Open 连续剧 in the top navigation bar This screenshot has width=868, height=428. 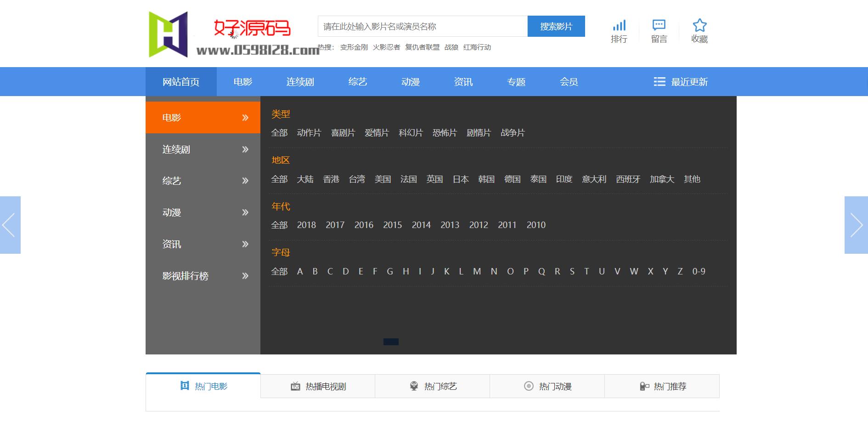300,82
